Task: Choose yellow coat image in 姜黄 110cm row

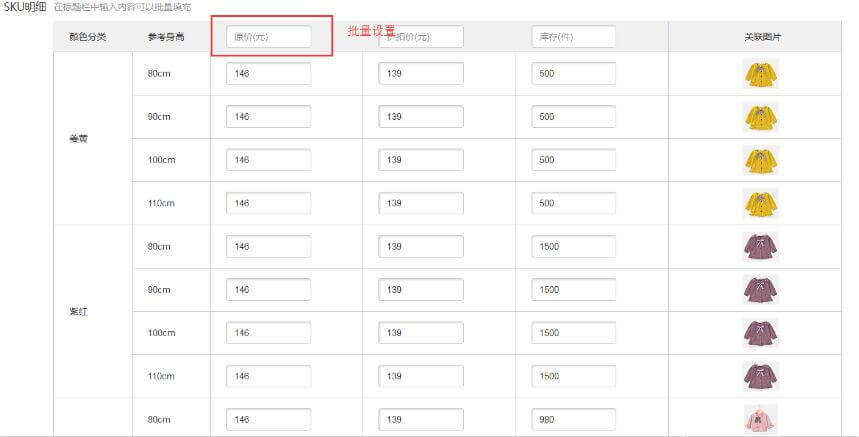Action: 761,203
